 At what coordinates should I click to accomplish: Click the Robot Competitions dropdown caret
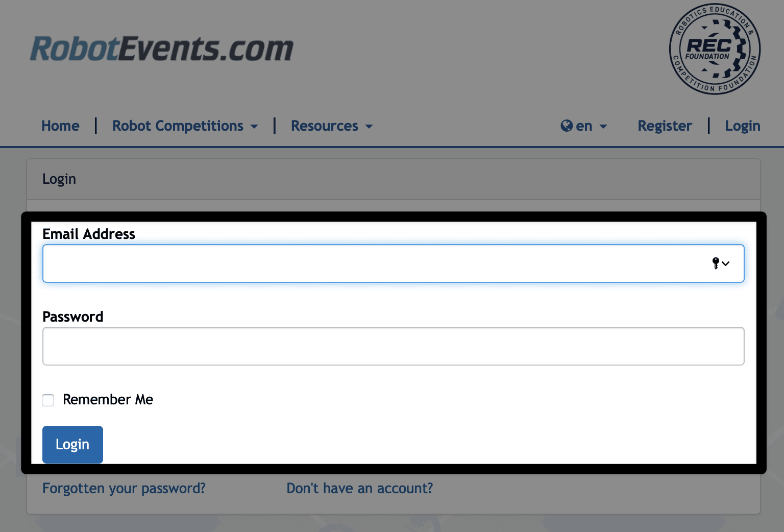point(255,127)
